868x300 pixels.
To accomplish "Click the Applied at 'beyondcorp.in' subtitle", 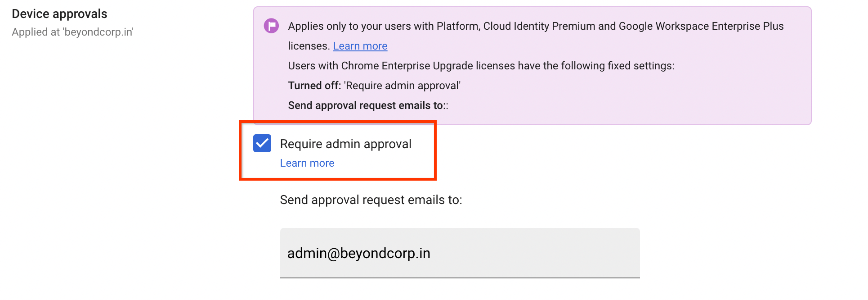I will (x=72, y=32).
